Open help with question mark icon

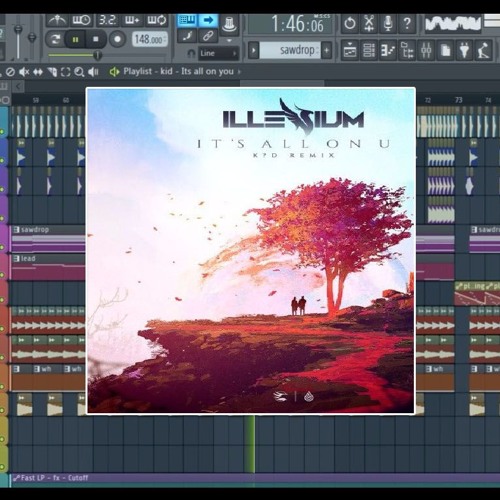[407, 23]
